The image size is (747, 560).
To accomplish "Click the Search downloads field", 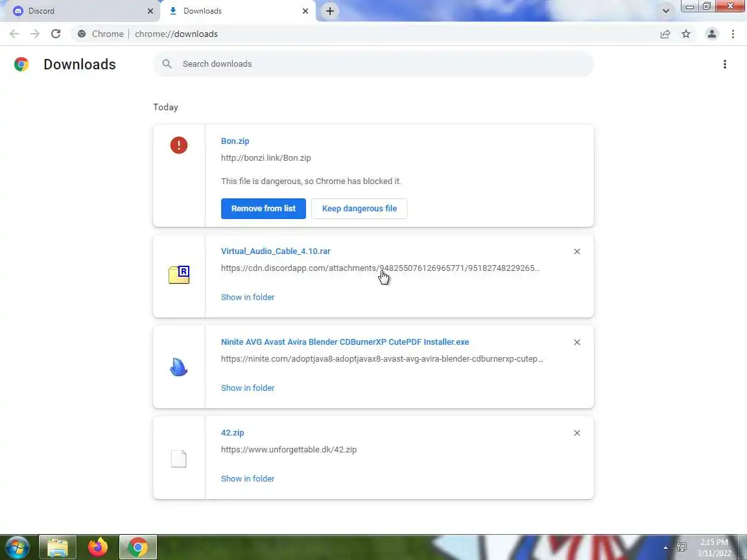I will point(373,64).
